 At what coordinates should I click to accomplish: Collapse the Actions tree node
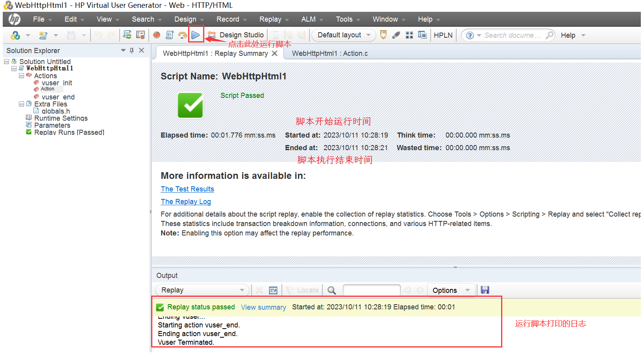point(22,75)
